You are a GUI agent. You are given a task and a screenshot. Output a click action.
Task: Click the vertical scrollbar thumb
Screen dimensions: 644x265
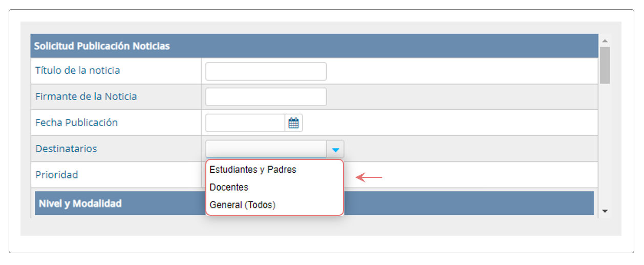coord(605,65)
